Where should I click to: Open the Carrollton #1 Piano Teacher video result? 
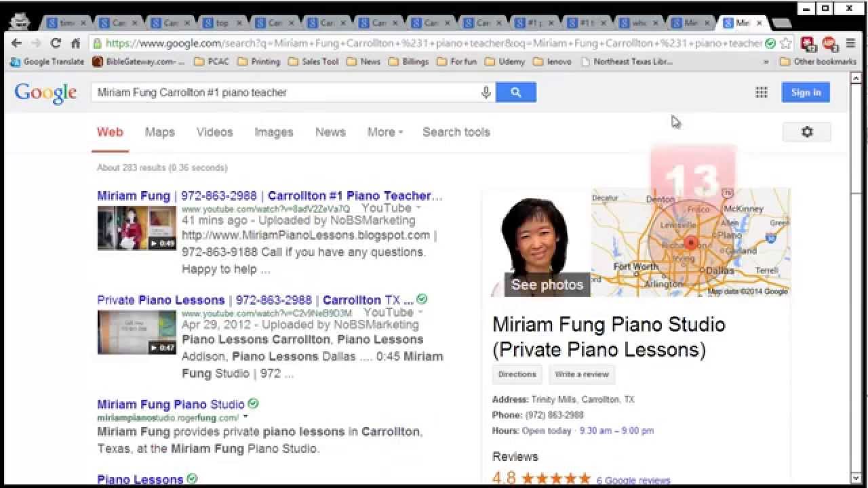coord(269,196)
